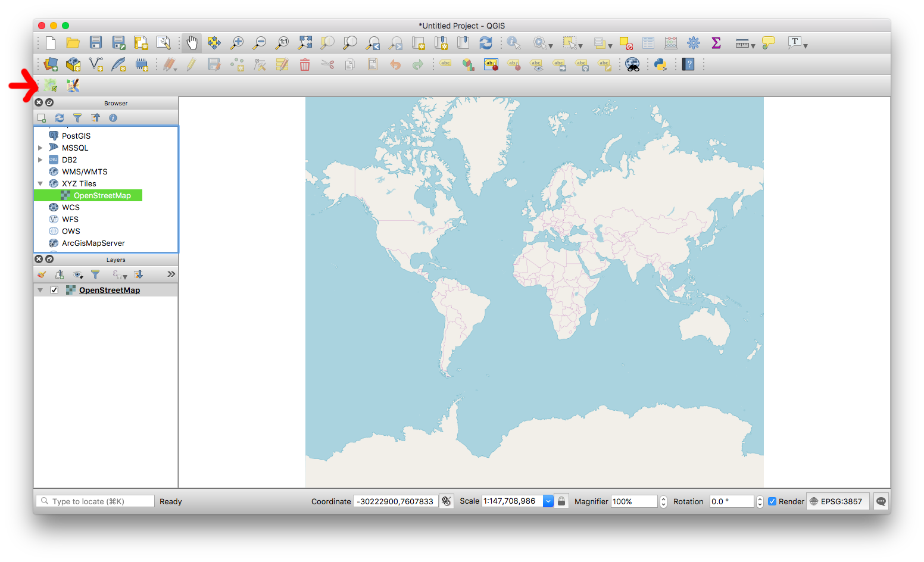Screen dimensions: 924x562
Task: Open the Measure Line tool
Action: (x=741, y=42)
